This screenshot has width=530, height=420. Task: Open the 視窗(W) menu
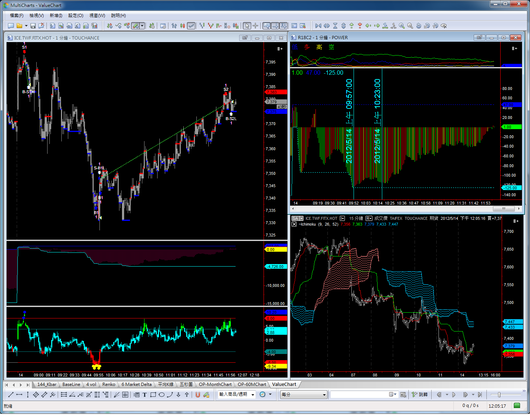point(97,16)
